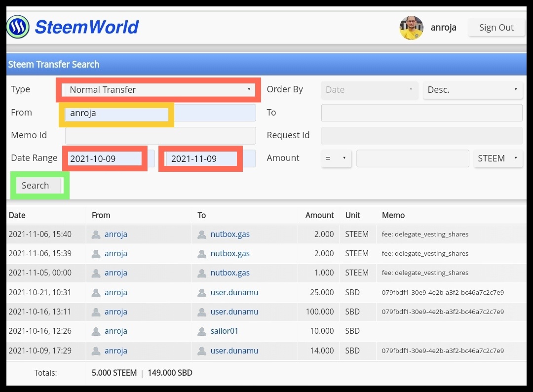Open anroja link in the 2021-11-06, 15:39 row
Screen dimensions: 533x392
[x=116, y=254]
